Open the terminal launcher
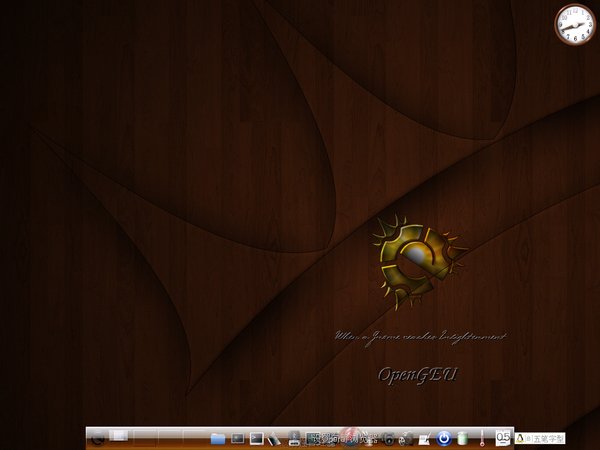 tap(256, 438)
